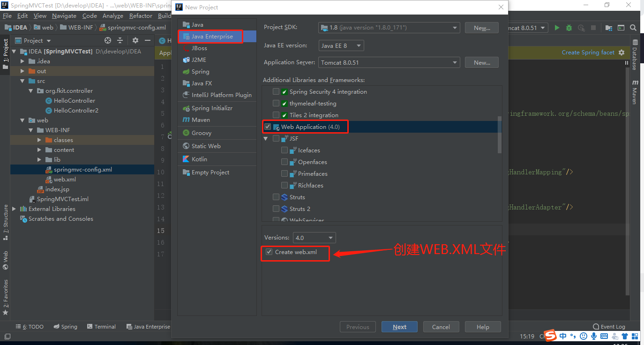The height and width of the screenshot is (345, 644).
Task: Open the File menu
Action: pyautogui.click(x=7, y=15)
